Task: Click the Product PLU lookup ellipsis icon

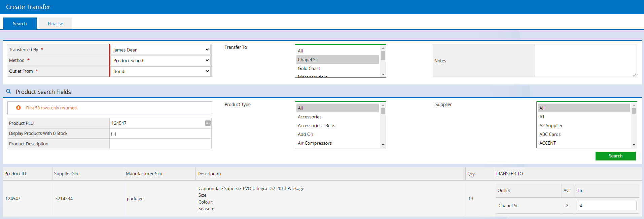Action: (x=208, y=123)
